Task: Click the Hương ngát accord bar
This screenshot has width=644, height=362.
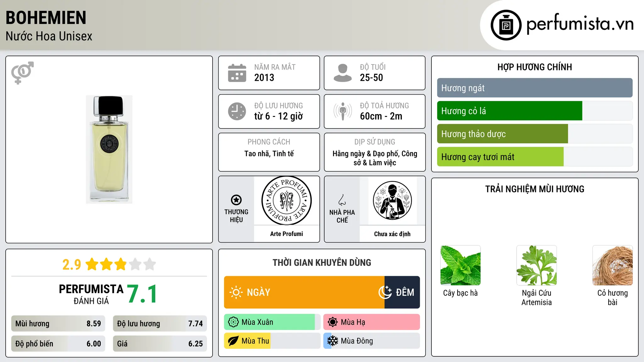Action: click(535, 88)
